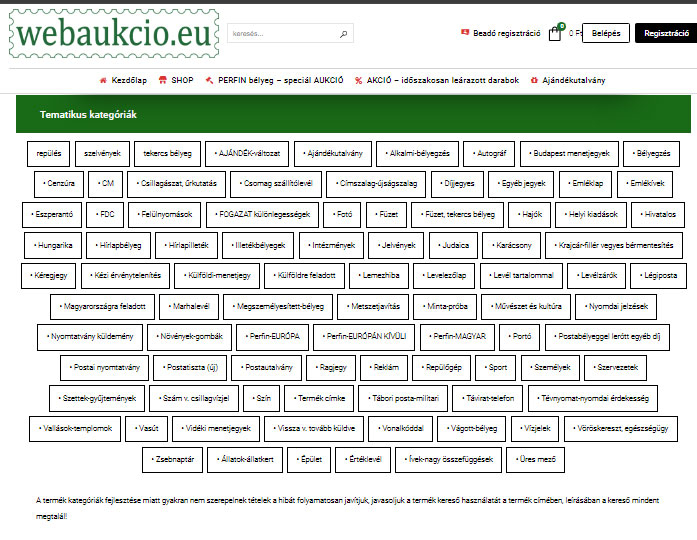The width and height of the screenshot is (697, 540).
Task: Click the Regisztráció button
Action: 666,33
